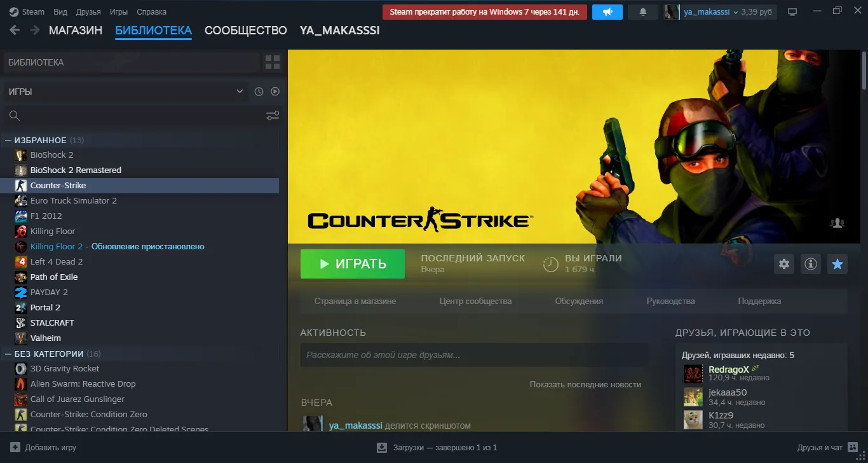Sort games by recent activity clock icon

pos(259,92)
